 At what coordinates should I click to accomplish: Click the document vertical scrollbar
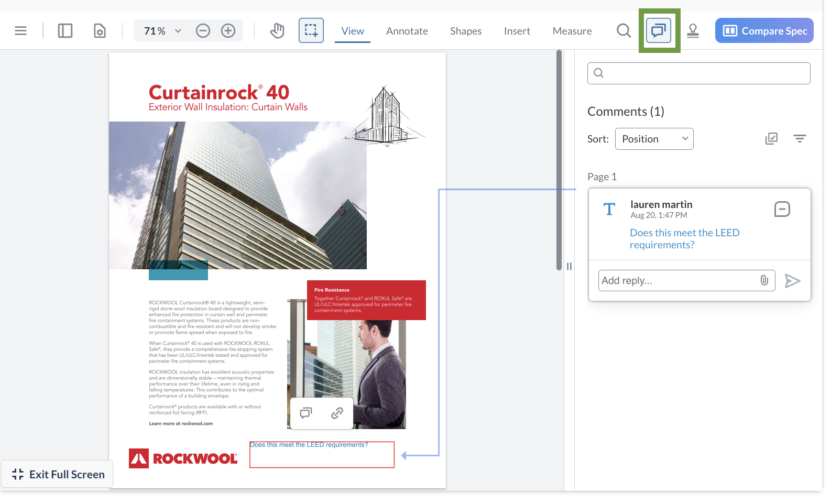point(559,160)
